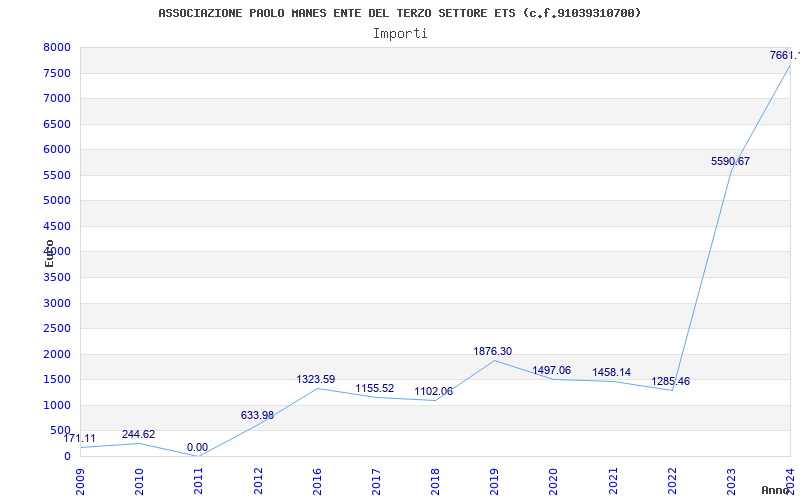Select the 633.98 value label
Image resolution: width=800 pixels, height=500 pixels.
[x=257, y=415]
